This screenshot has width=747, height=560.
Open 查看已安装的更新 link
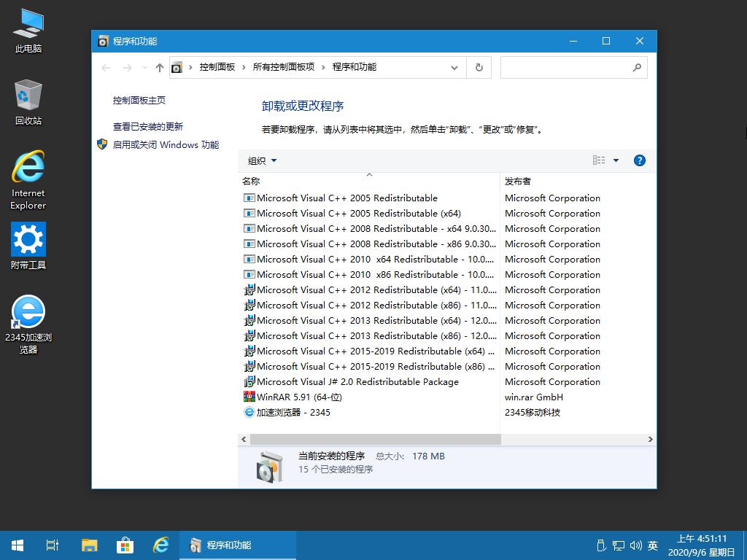point(147,127)
